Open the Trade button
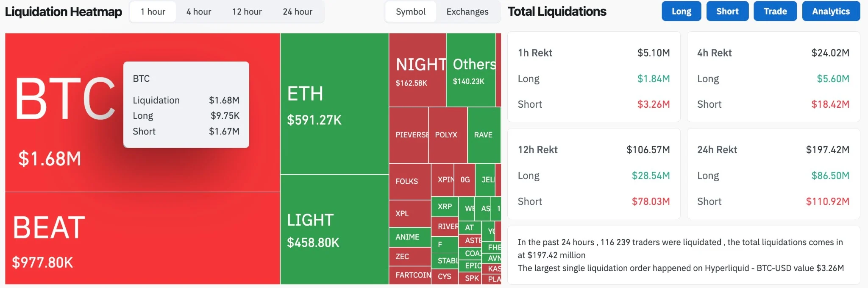The height and width of the screenshot is (288, 868). click(775, 11)
